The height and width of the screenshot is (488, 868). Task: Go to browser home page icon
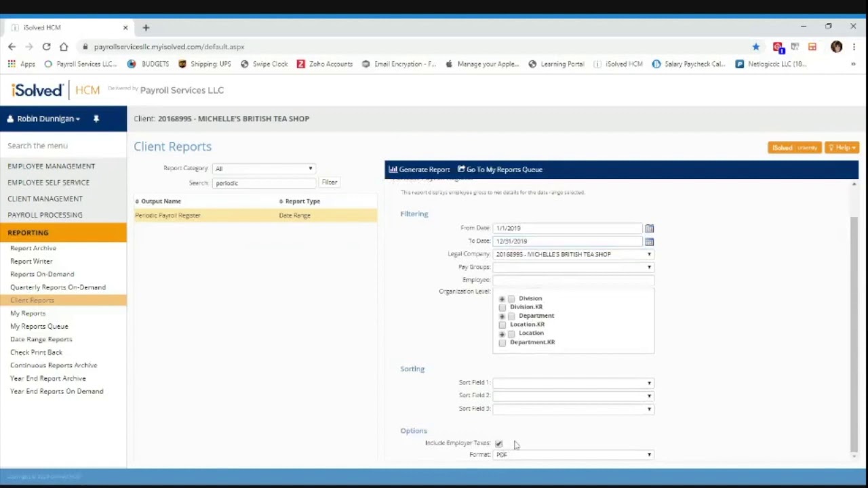tap(64, 47)
